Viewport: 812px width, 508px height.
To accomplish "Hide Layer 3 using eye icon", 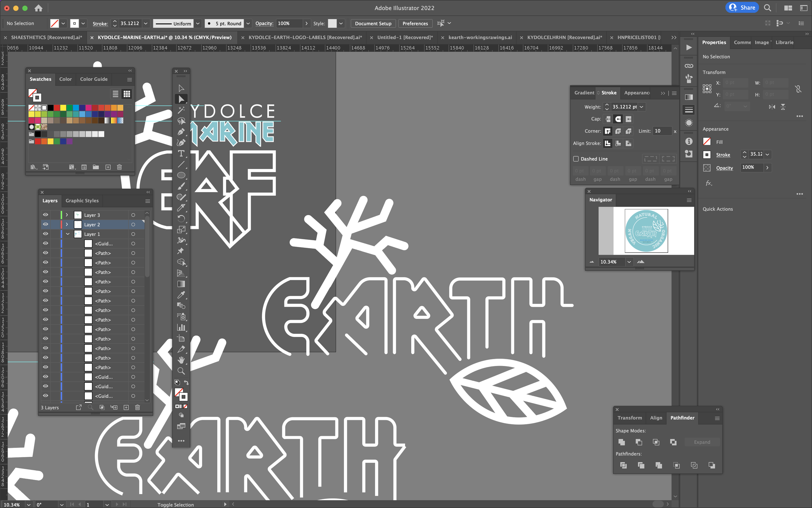I will pos(45,215).
